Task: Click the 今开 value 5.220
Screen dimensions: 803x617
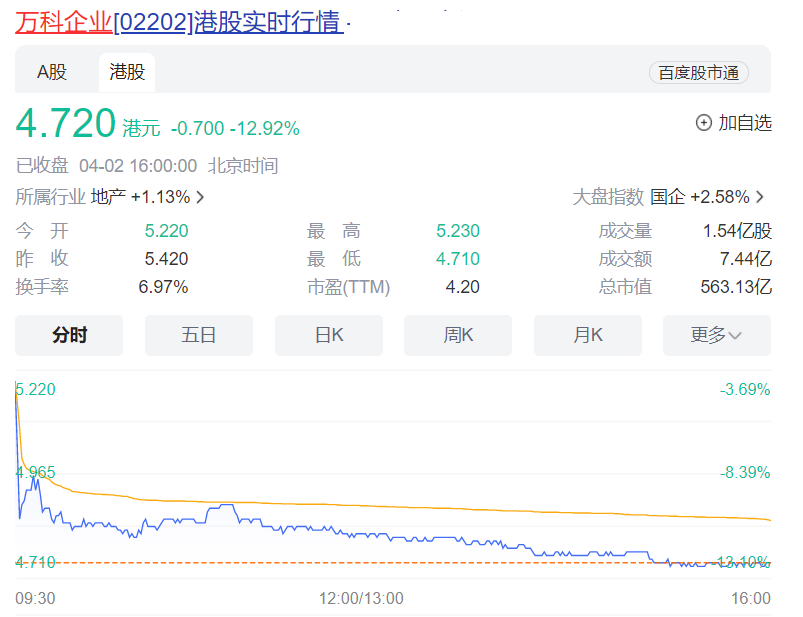Action: coord(166,231)
